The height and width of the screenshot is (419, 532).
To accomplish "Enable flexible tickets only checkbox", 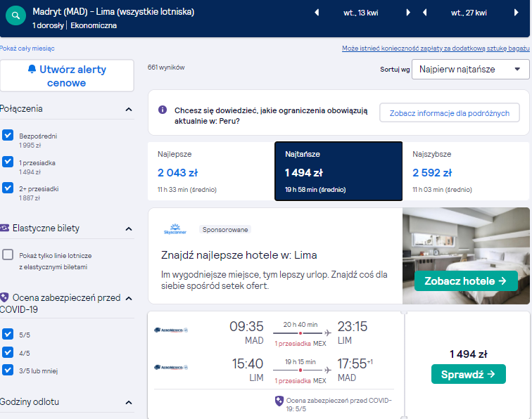I will click(x=8, y=254).
